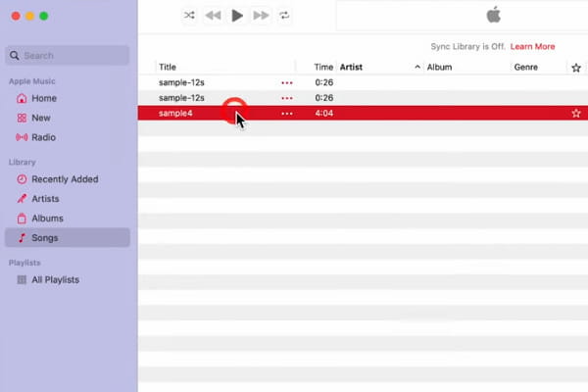Click the 4:04 time of sample4
This screenshot has width=588, height=392.
(324, 114)
